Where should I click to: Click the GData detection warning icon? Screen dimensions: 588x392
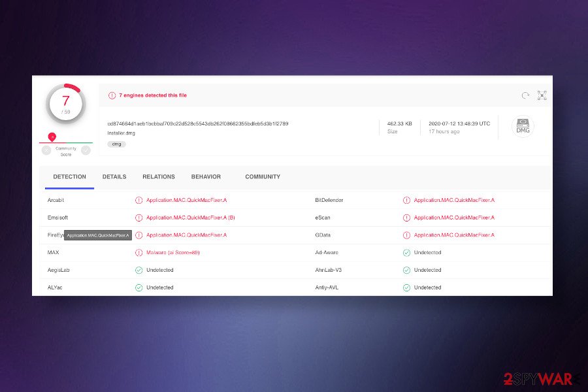[406, 235]
